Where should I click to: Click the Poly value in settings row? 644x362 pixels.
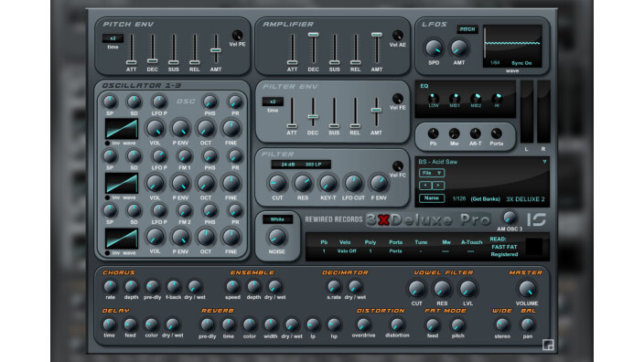pyautogui.click(x=370, y=250)
